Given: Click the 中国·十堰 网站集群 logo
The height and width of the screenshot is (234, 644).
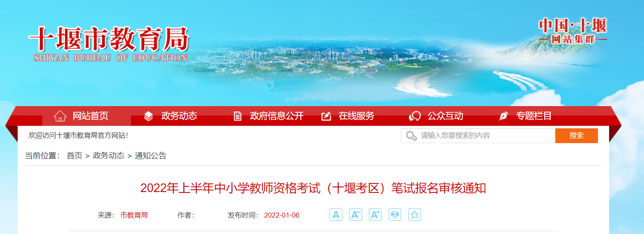Looking at the screenshot, I should click(x=573, y=31).
